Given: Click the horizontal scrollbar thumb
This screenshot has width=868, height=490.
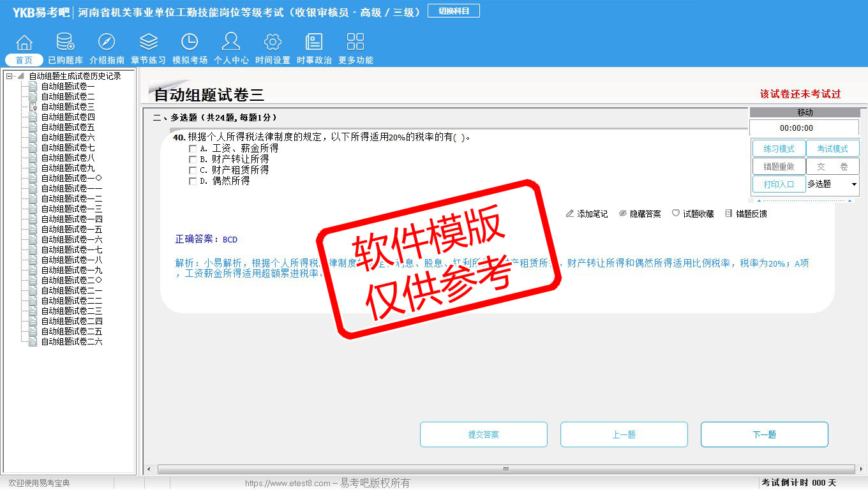Looking at the screenshot, I should click(505, 469).
